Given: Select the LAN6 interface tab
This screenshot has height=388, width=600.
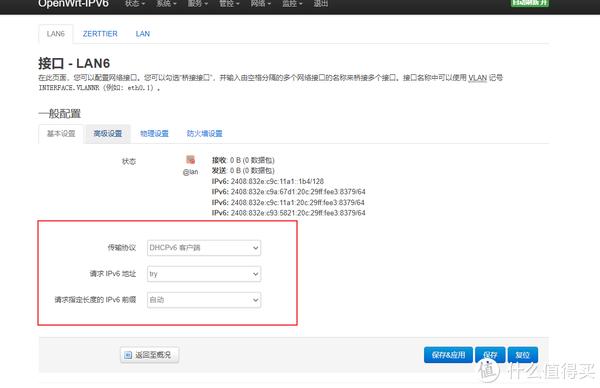Looking at the screenshot, I should point(55,34).
